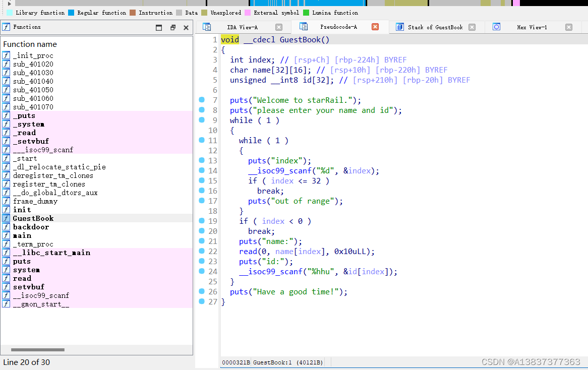588x370 pixels.
Task: Click the IDA View-A tab icon
Action: coord(207,27)
